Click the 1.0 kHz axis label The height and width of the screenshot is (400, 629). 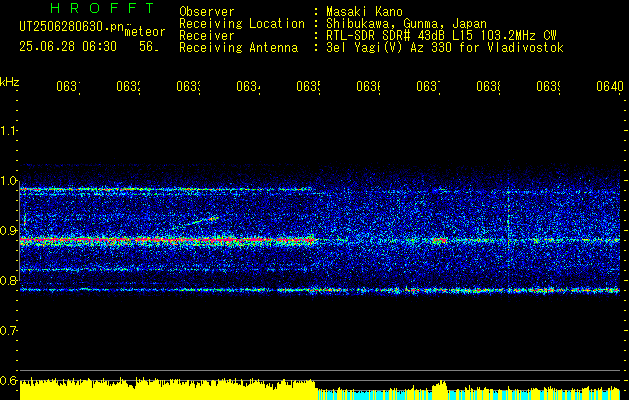(8, 181)
